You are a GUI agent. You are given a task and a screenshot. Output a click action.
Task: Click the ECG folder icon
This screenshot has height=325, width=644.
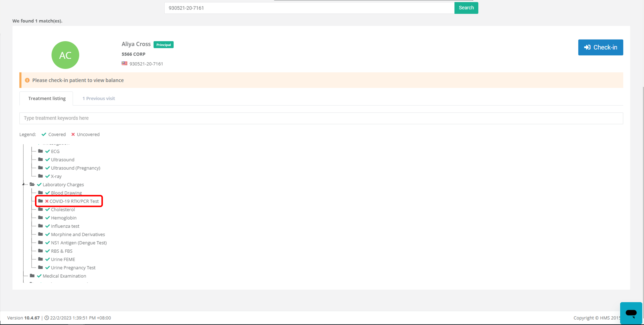(x=41, y=151)
